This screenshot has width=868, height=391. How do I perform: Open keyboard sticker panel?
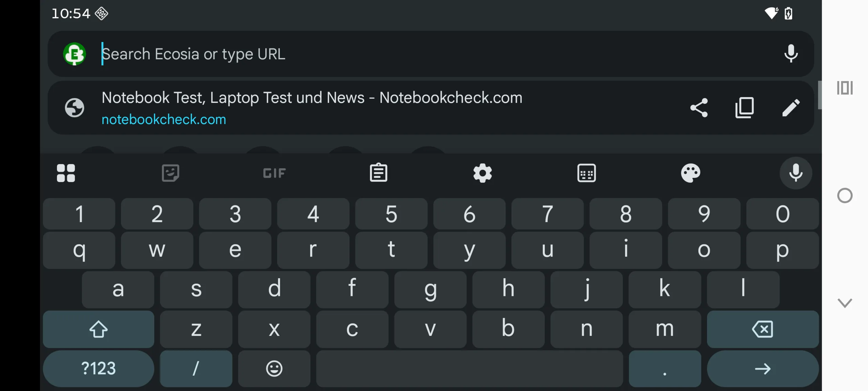point(170,173)
